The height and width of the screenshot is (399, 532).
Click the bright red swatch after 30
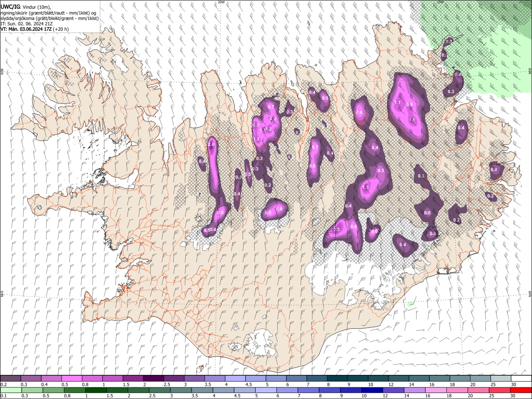click(x=521, y=390)
